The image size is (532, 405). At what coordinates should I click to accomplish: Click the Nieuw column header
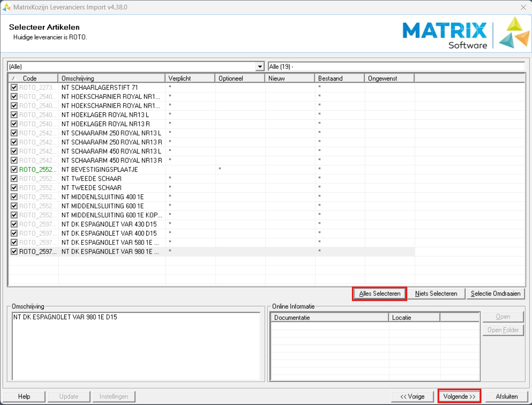point(290,78)
